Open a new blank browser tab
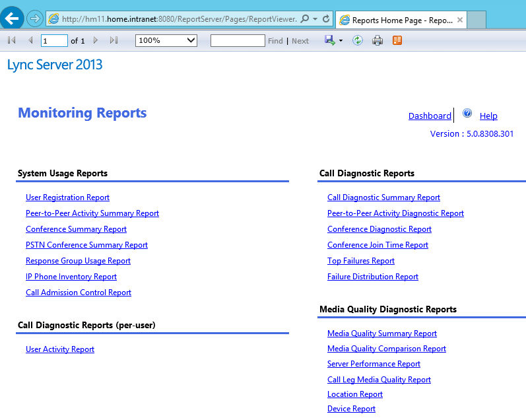526x420 pixels. [477, 20]
